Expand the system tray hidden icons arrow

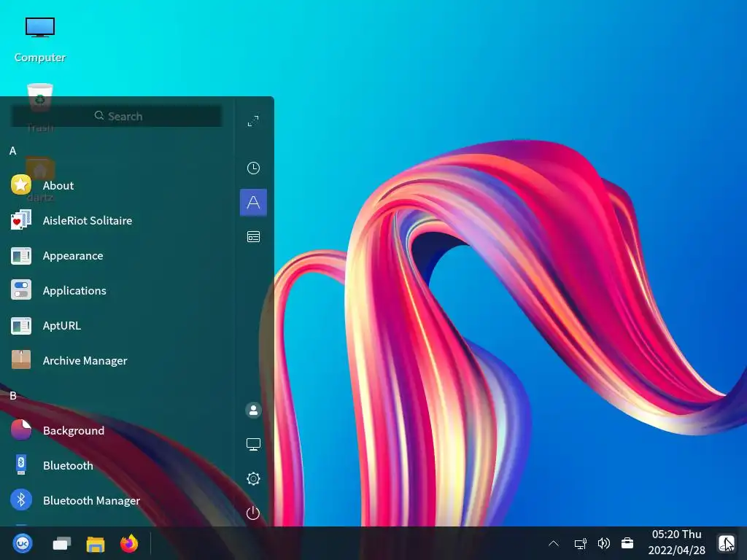(554, 543)
